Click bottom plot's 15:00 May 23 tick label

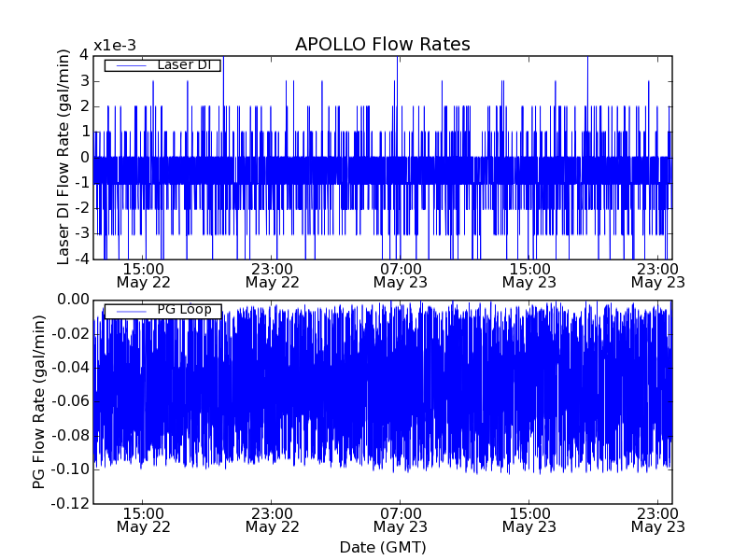click(529, 520)
